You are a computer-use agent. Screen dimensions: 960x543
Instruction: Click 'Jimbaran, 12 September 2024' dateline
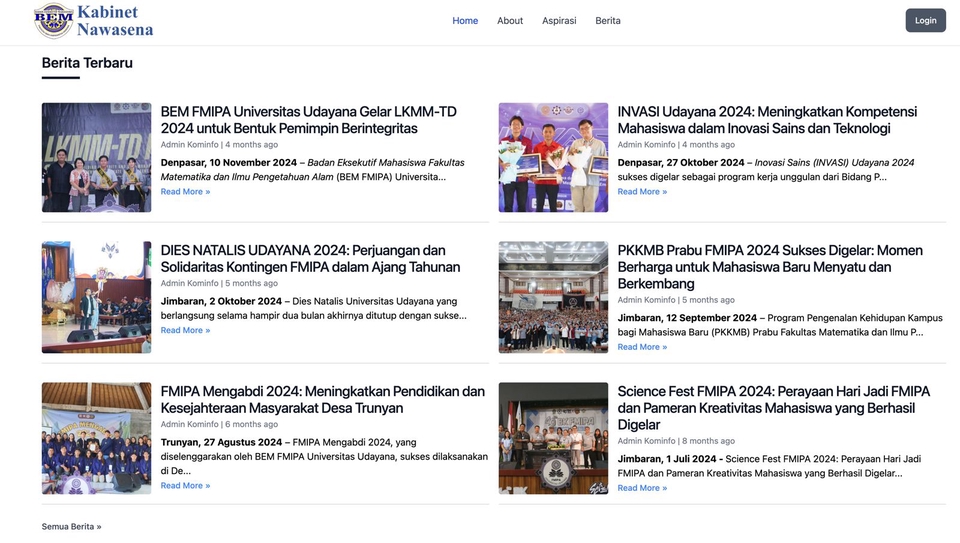687,318
